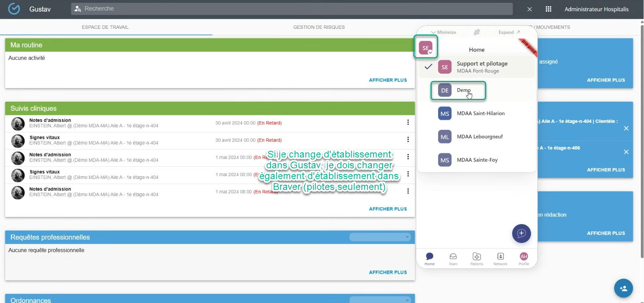Click Afficher plus under Suivis cliniques
The image size is (644, 303).
(388, 209)
